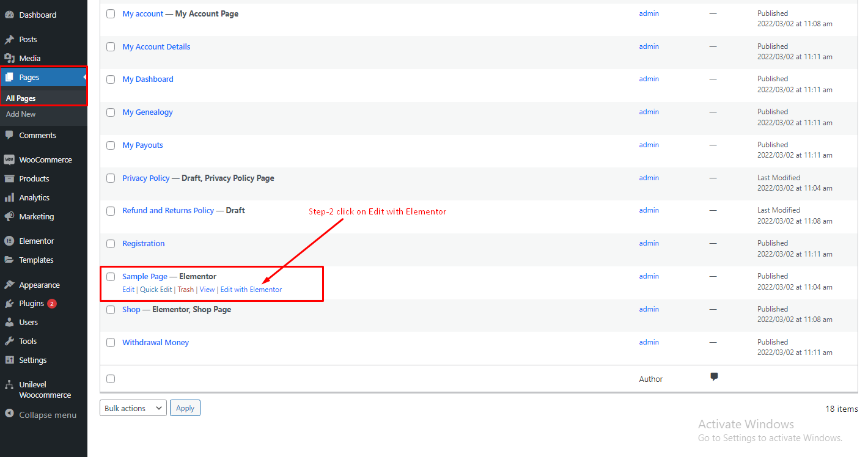Image resolution: width=868 pixels, height=457 pixels.
Task: Open the Bulk actions dropdown
Action: [x=133, y=408]
